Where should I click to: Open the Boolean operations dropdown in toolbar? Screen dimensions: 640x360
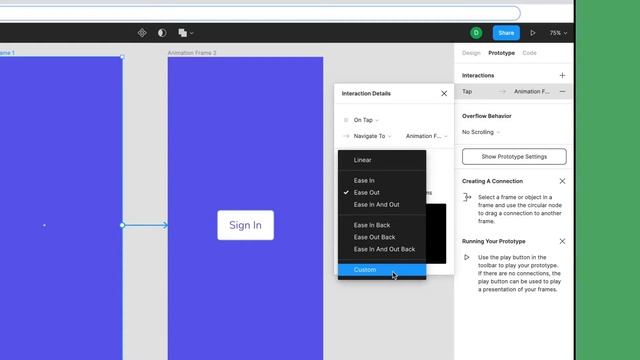186,33
